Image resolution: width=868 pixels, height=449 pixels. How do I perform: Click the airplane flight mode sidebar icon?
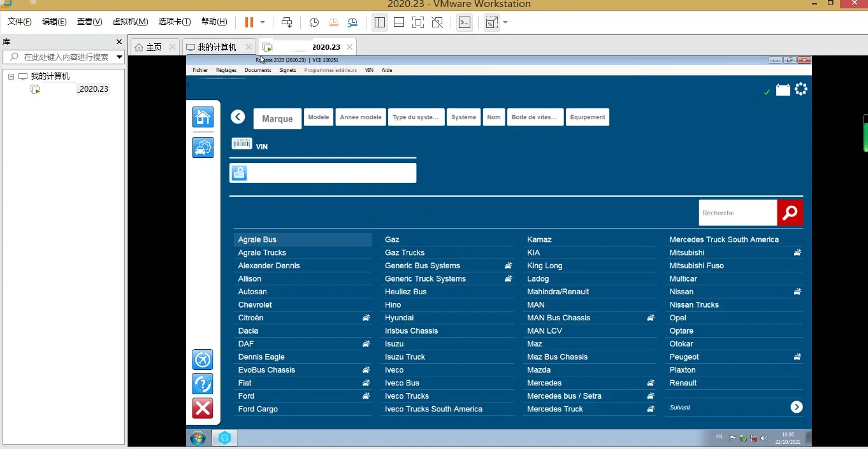pyautogui.click(x=203, y=360)
